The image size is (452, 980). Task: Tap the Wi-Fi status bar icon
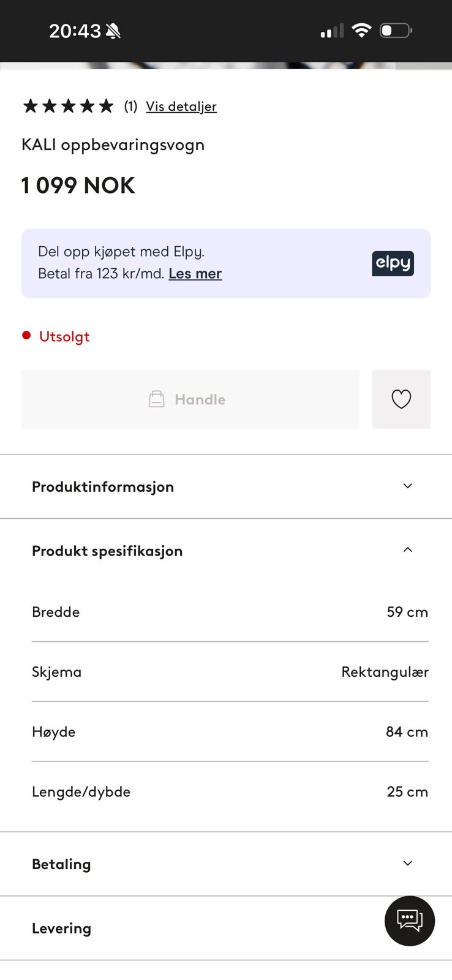point(361,31)
